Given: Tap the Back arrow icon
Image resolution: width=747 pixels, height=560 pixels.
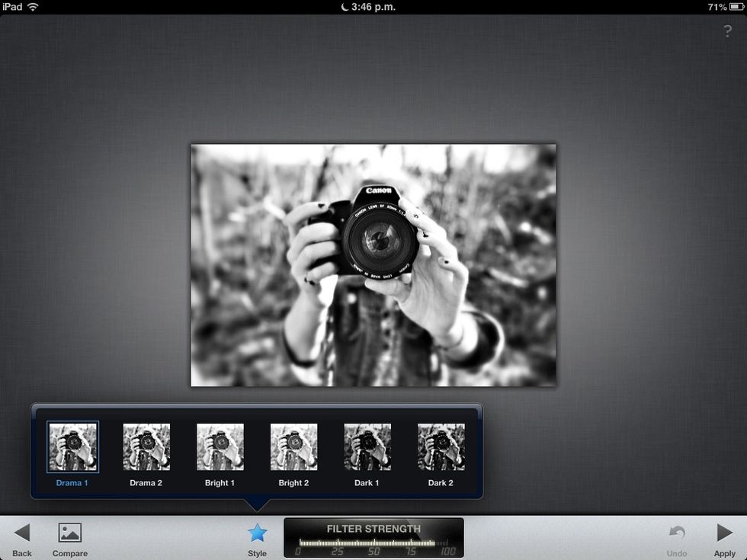Looking at the screenshot, I should pyautogui.click(x=22, y=533).
